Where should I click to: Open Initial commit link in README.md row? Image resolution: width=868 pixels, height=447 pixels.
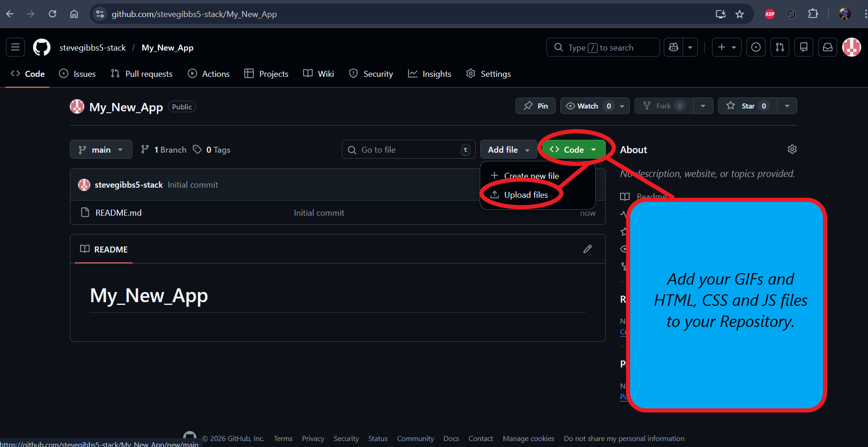(319, 212)
